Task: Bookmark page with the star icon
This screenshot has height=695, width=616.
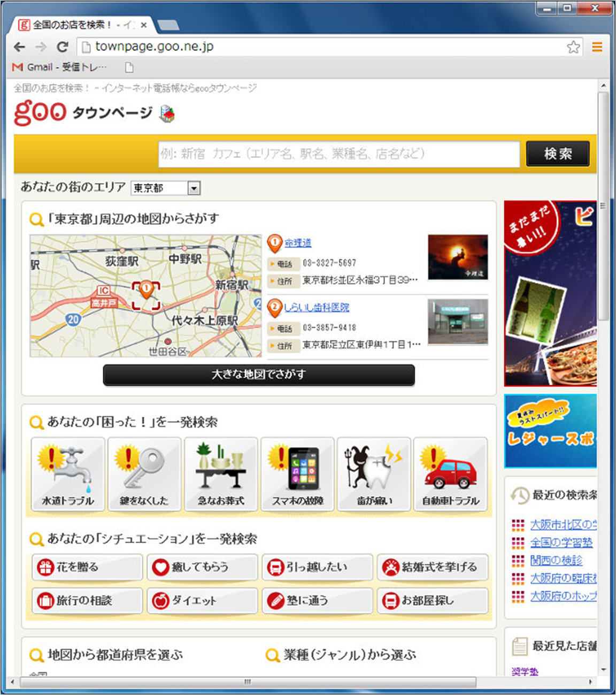Action: [573, 47]
